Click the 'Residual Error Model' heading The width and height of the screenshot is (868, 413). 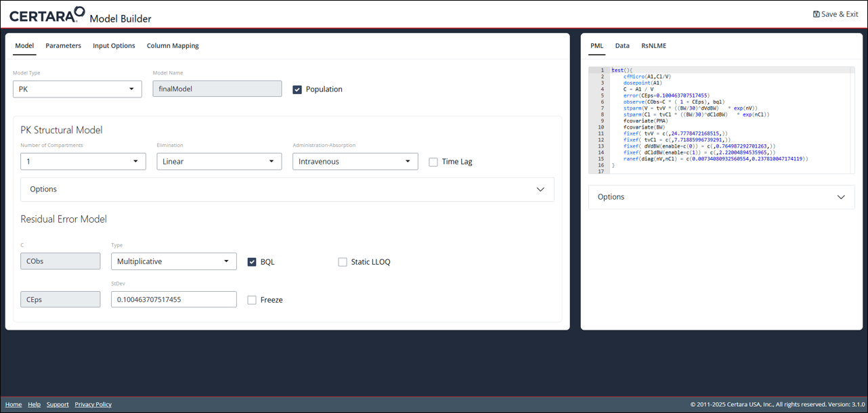click(64, 219)
